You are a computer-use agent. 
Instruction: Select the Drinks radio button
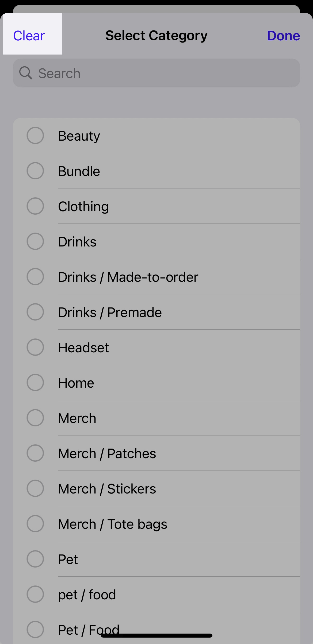[35, 241]
